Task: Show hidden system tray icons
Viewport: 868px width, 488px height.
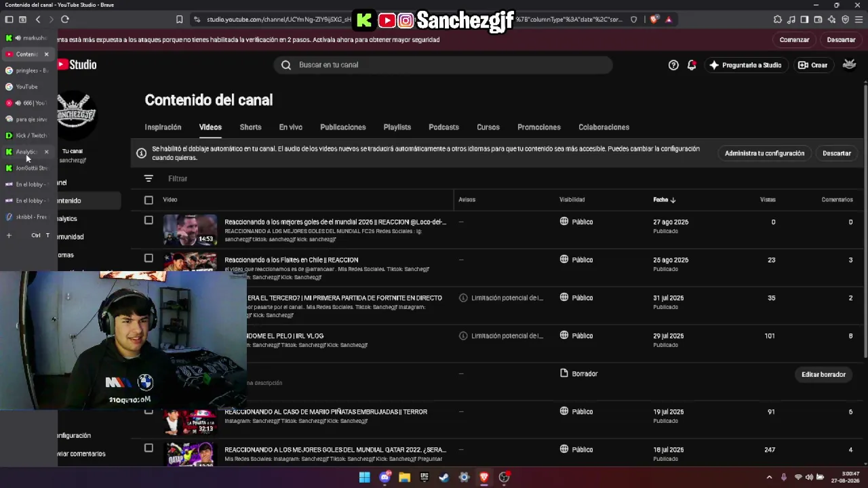Action: pos(769,477)
